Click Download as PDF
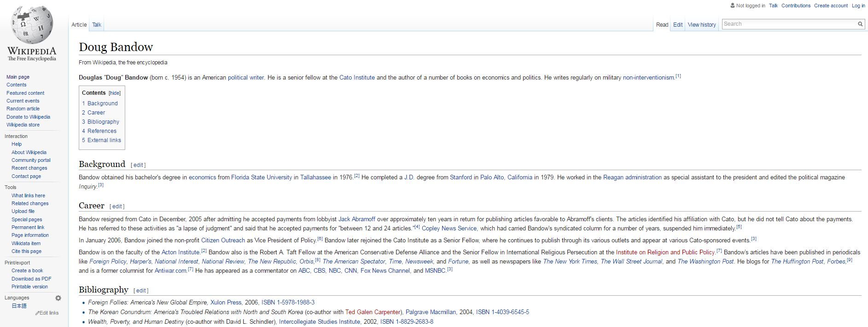Image resolution: width=868 pixels, height=327 pixels. [x=31, y=279]
